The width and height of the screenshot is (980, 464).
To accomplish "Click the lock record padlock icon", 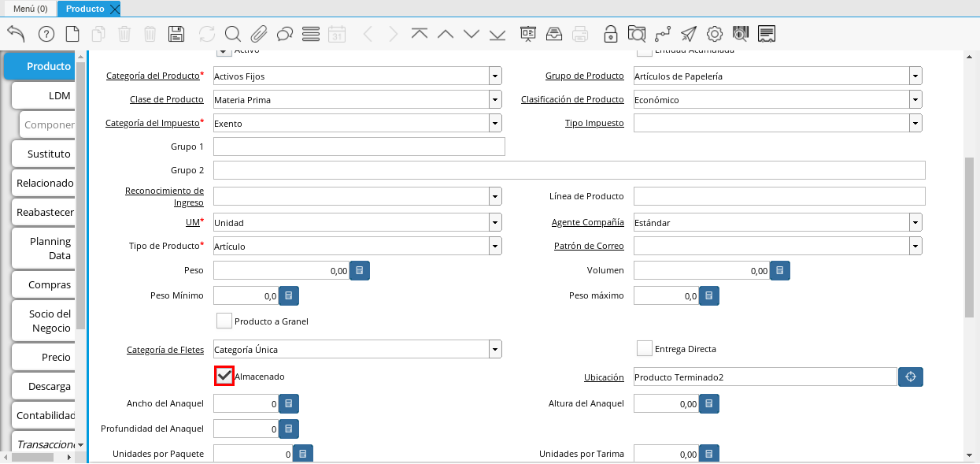I will coord(610,34).
